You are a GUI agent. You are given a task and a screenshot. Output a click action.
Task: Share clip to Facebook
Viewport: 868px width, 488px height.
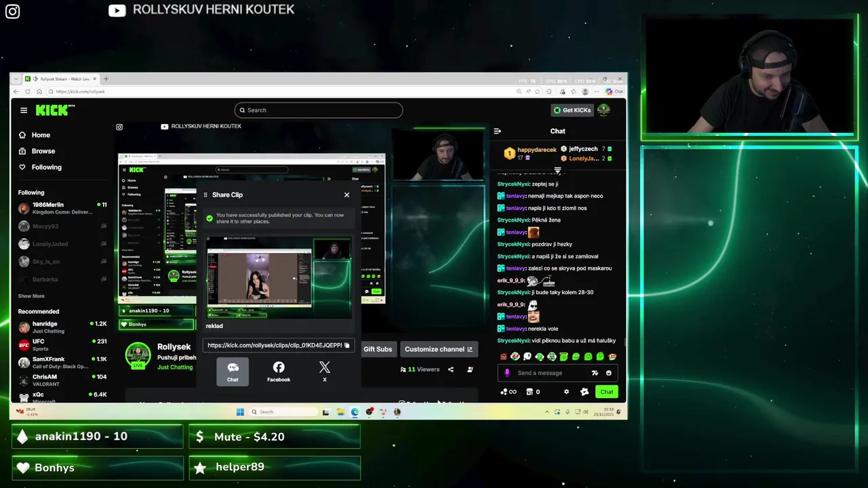(x=279, y=372)
